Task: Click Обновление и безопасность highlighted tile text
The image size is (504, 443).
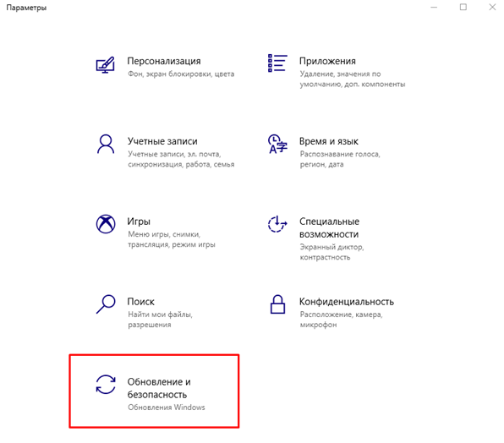Action: tap(159, 388)
